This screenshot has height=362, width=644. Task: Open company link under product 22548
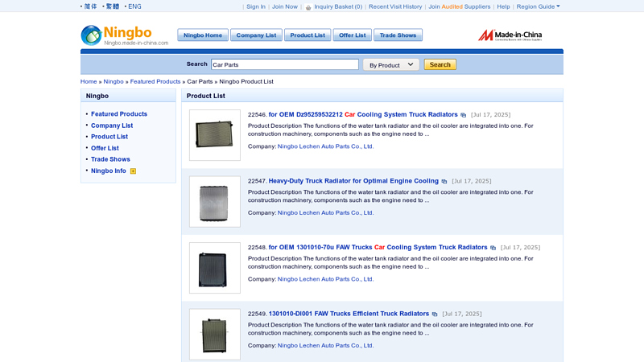[326, 279]
